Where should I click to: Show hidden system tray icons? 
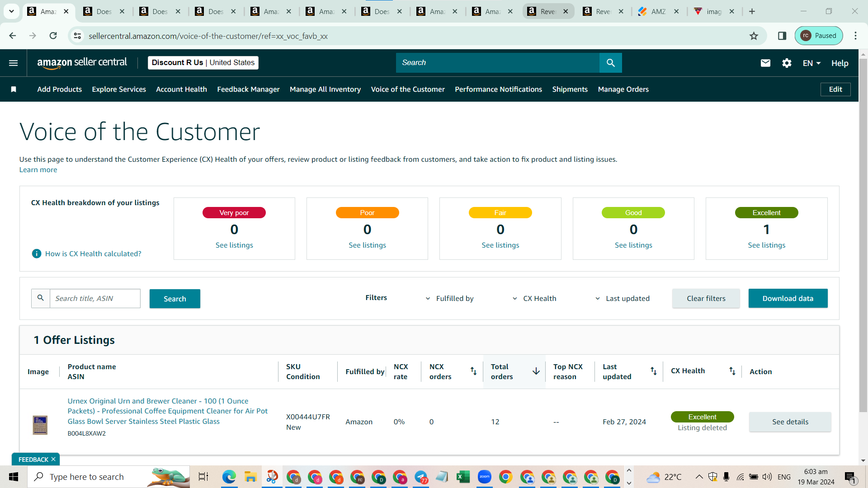pos(699,477)
